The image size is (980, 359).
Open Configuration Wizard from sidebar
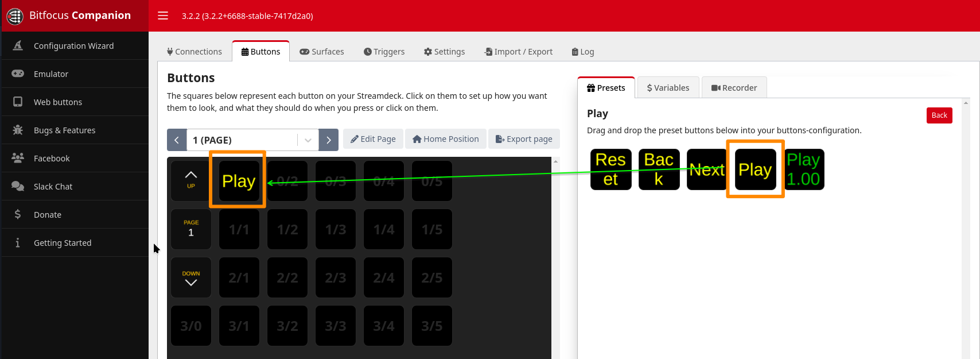73,46
